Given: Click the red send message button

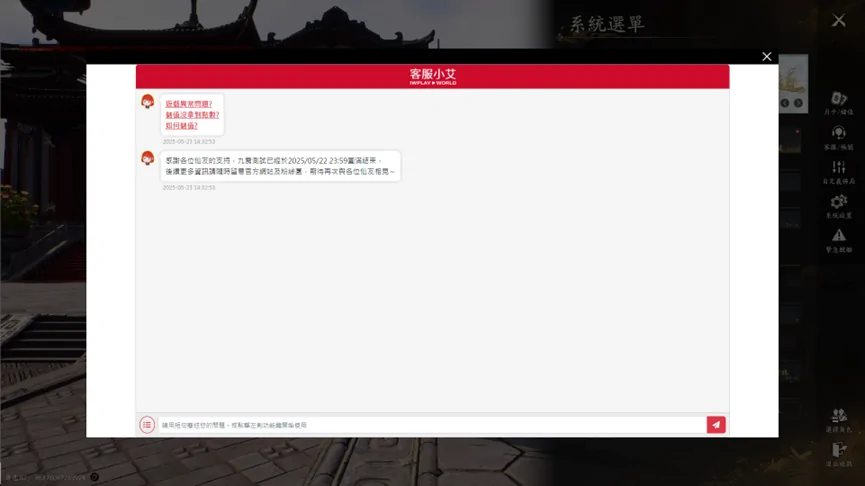Looking at the screenshot, I should 716,425.
